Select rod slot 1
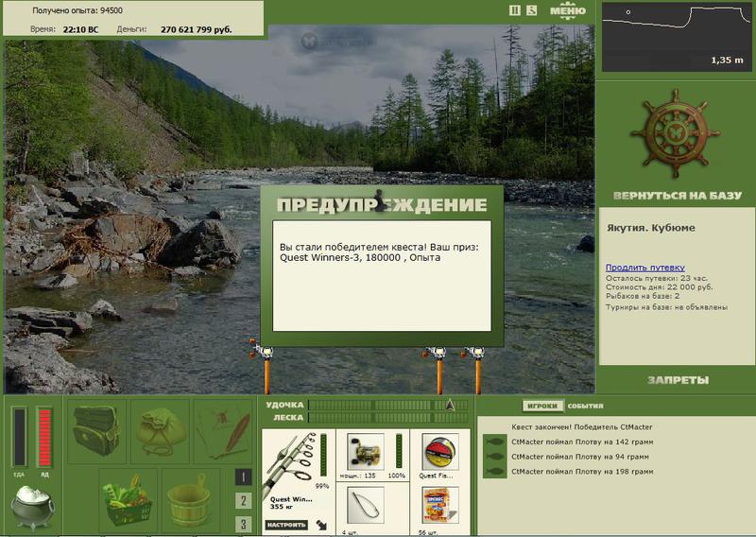The image size is (756, 537). 244,477
